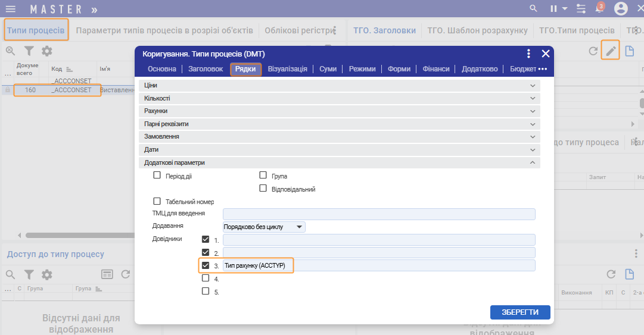
Task: Uncheck Довідники checkbox 3
Action: point(206,265)
